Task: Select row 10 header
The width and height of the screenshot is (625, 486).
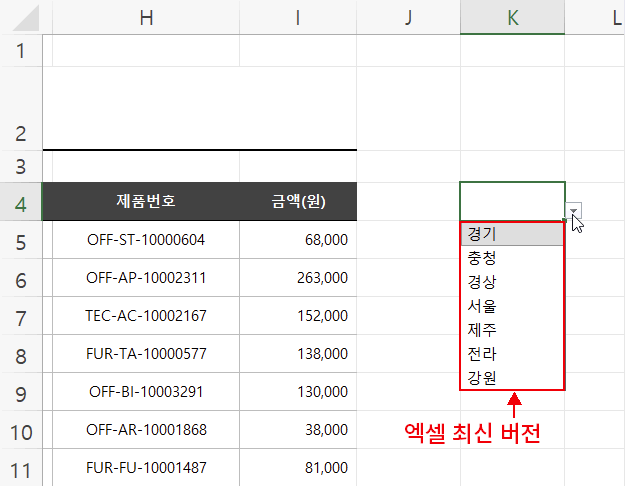Action: [21, 429]
